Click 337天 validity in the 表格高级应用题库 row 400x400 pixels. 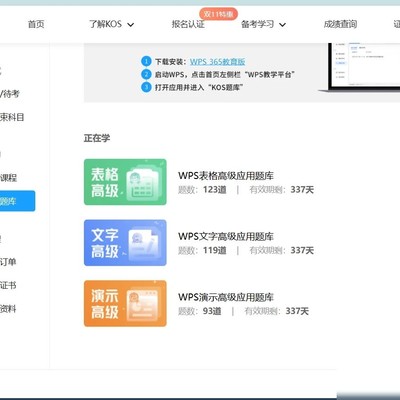[x=302, y=190]
